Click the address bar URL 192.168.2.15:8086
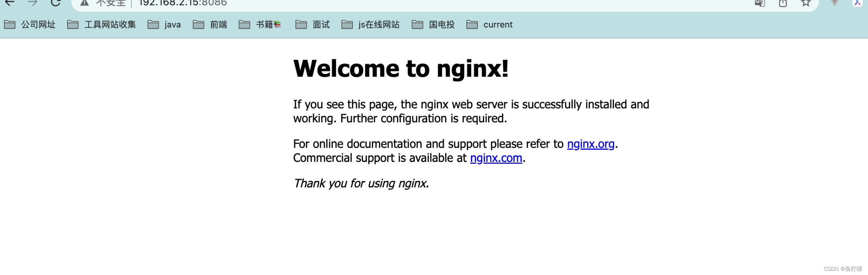This screenshot has height=275, width=868. [183, 3]
